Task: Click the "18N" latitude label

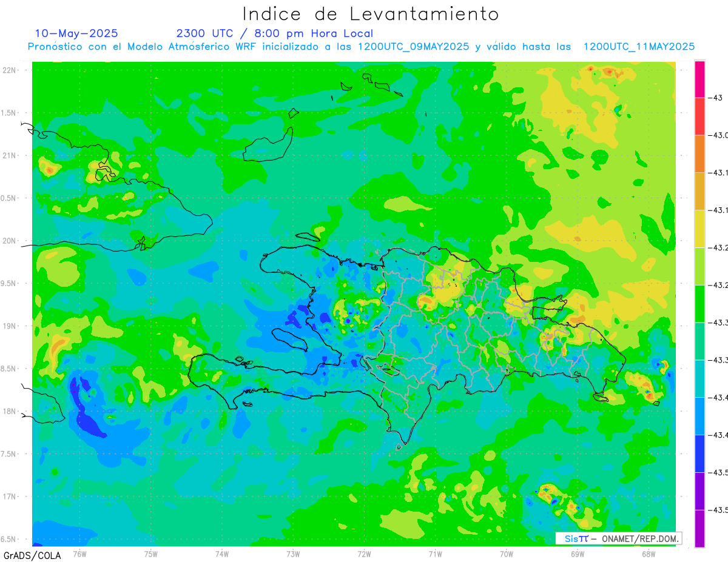Action: point(9,411)
